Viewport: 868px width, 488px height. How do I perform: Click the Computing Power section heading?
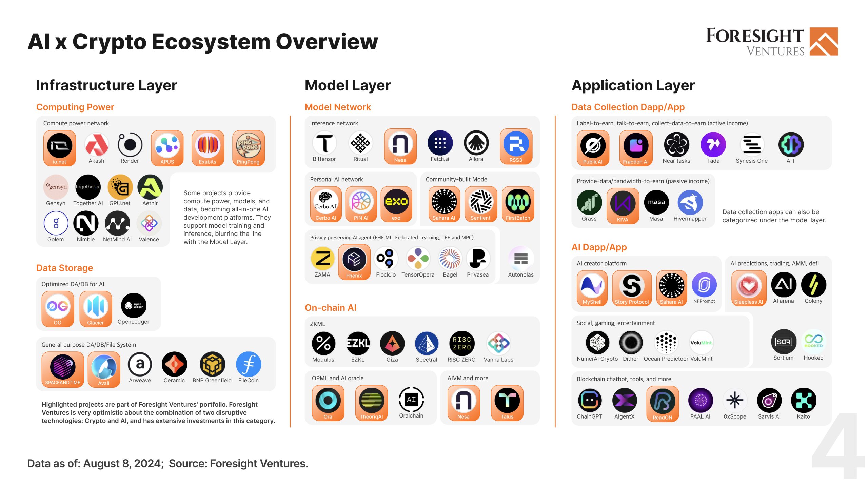pos(75,107)
